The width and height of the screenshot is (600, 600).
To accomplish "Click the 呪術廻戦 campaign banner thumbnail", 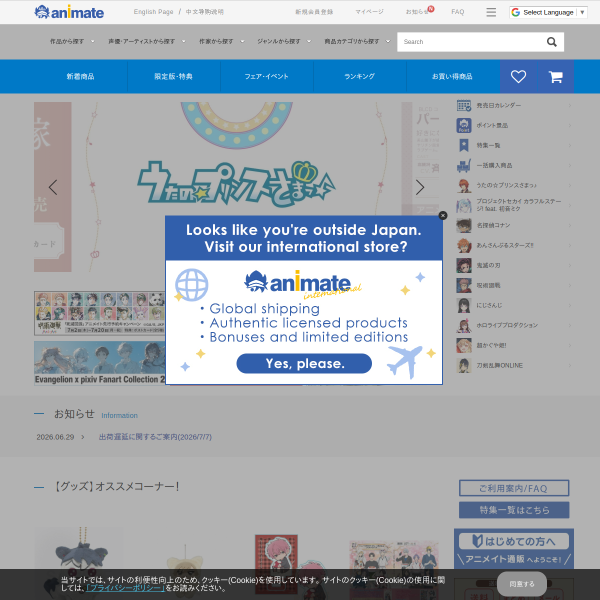I will (x=100, y=313).
